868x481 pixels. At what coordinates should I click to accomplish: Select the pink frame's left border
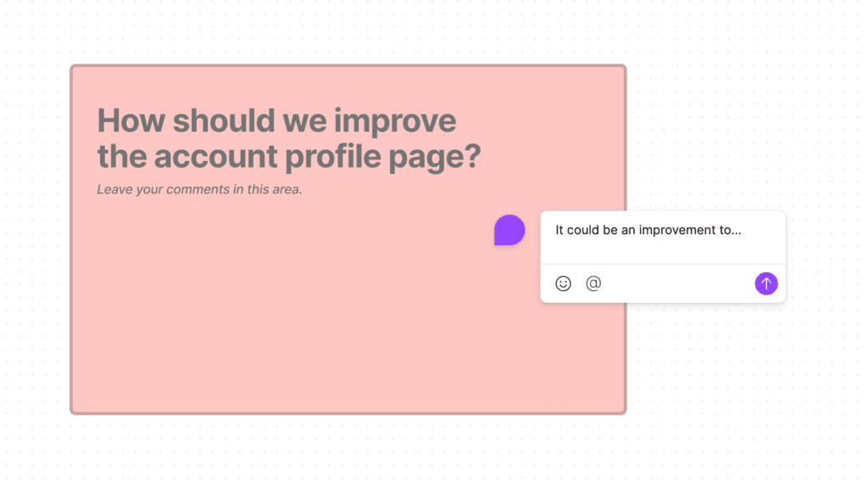pos(71,239)
